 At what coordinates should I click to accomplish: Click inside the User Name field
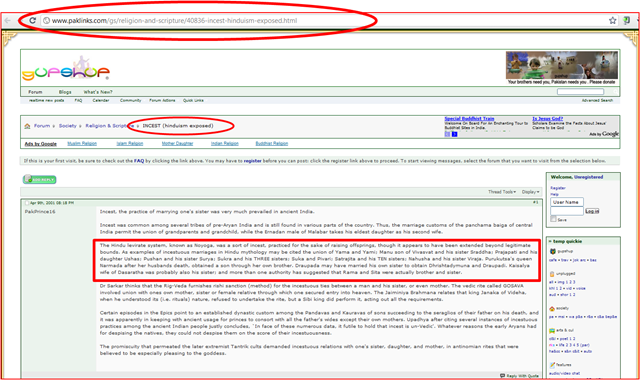(x=567, y=202)
